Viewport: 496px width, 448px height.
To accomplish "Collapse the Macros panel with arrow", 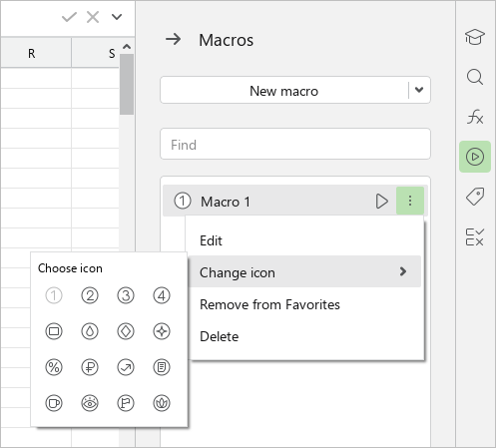I will (174, 40).
